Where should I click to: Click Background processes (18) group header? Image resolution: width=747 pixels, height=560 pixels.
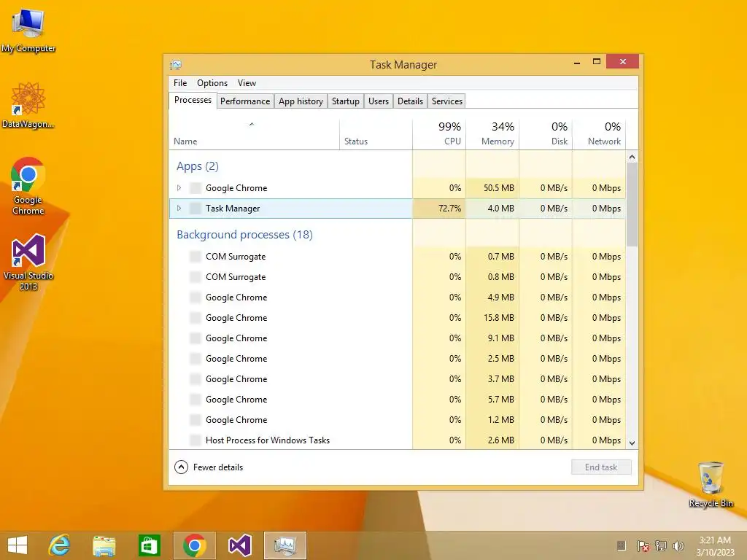[x=244, y=235]
